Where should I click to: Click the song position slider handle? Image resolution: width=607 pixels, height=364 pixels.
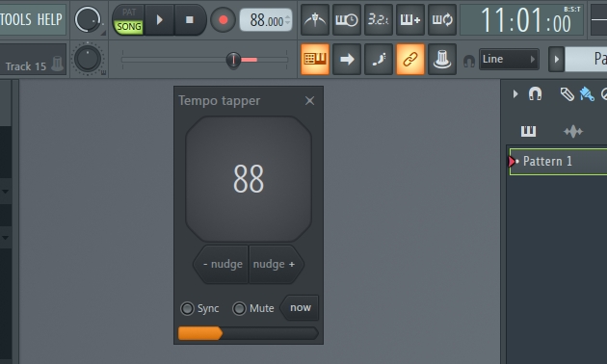point(233,60)
